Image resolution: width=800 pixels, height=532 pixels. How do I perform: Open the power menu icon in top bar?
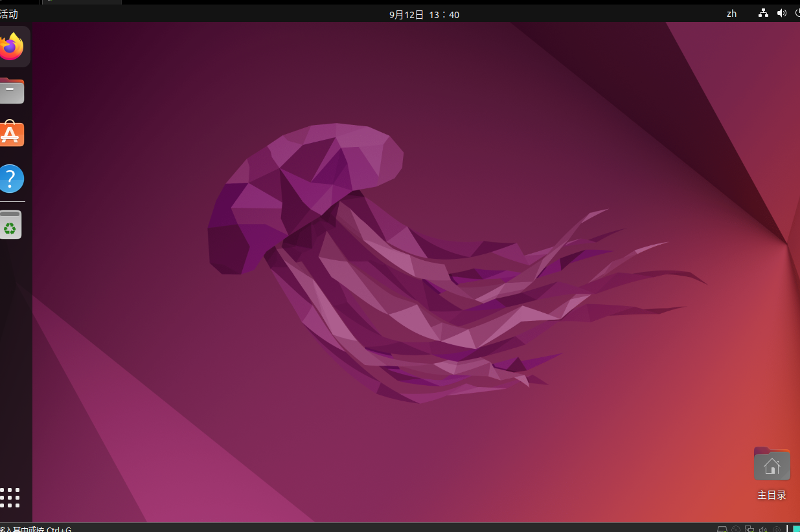[x=797, y=14]
